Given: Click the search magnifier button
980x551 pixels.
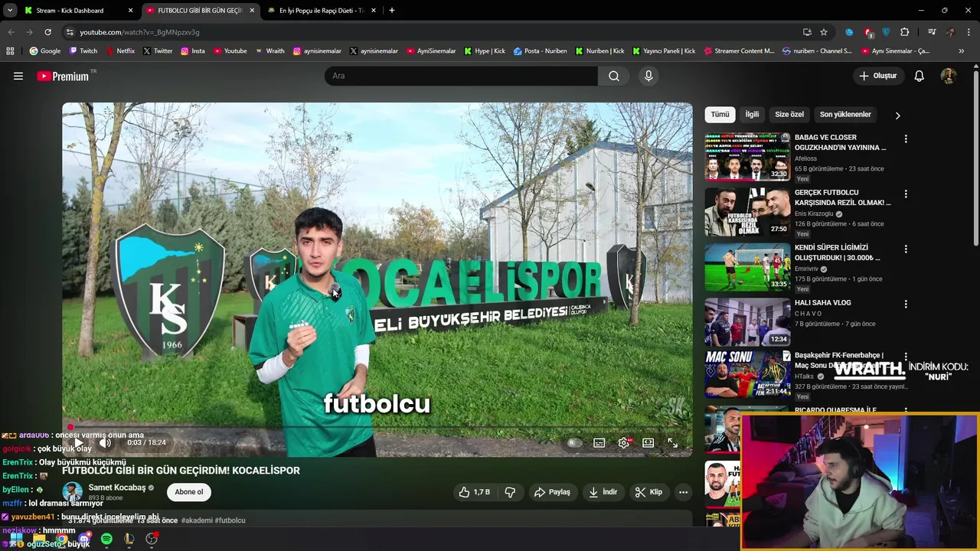Looking at the screenshot, I should 614,76.
